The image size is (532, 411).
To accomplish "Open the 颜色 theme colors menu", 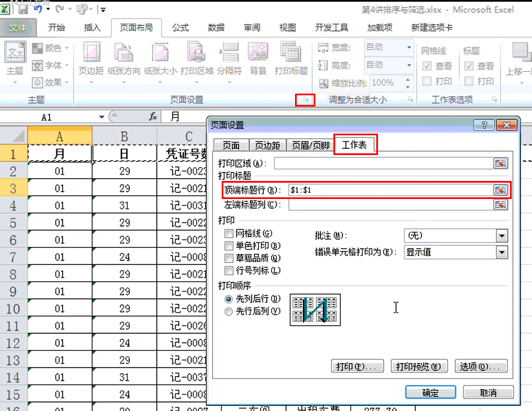I will click(x=51, y=48).
